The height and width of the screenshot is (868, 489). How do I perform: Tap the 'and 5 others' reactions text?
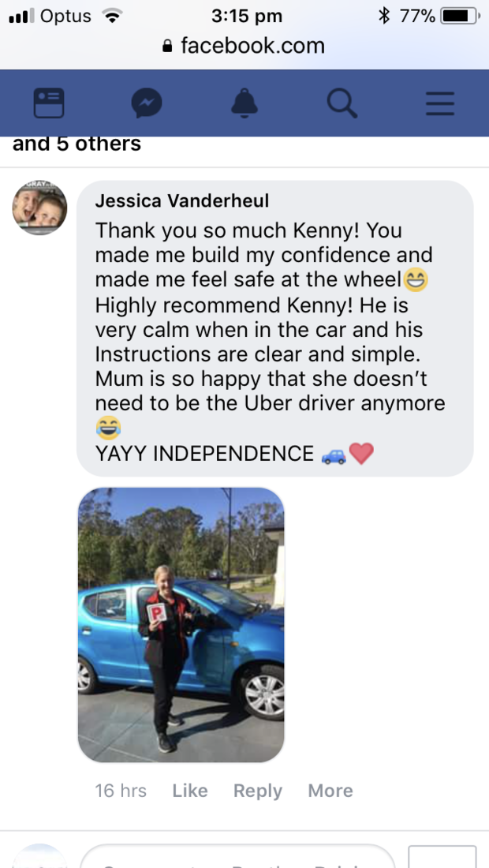[x=77, y=144]
